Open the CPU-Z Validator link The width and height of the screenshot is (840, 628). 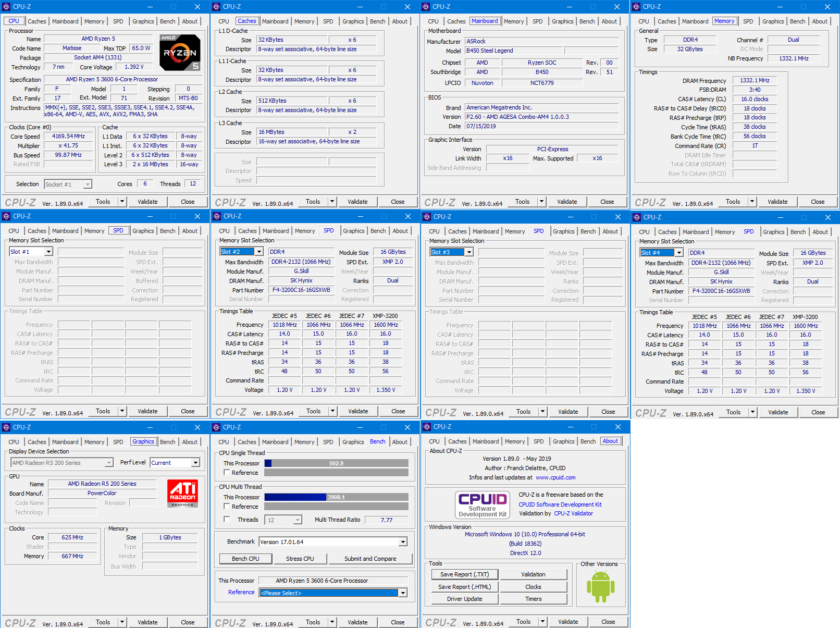pos(573,513)
